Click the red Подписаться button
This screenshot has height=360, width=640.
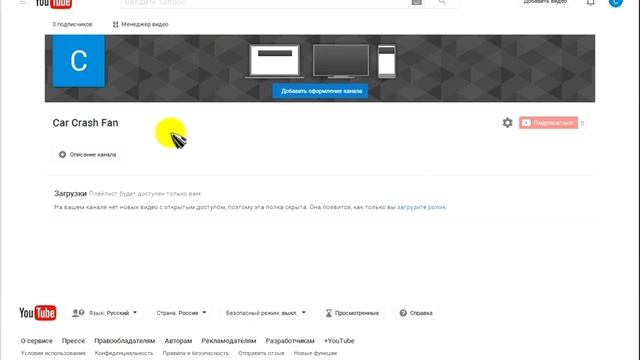pos(548,122)
